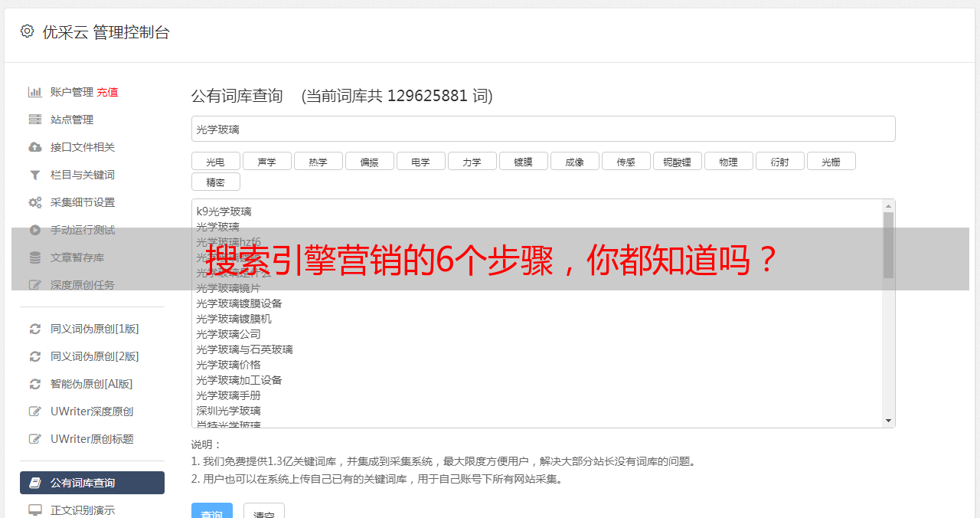Click the filter icon for 栏目与关键词
Viewport: 980px width, 518px height.
(35, 175)
